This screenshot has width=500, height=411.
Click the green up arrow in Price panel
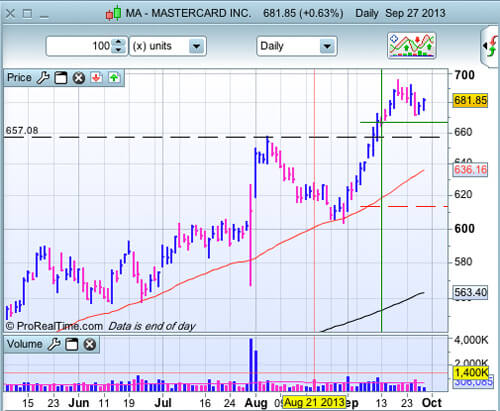point(114,78)
